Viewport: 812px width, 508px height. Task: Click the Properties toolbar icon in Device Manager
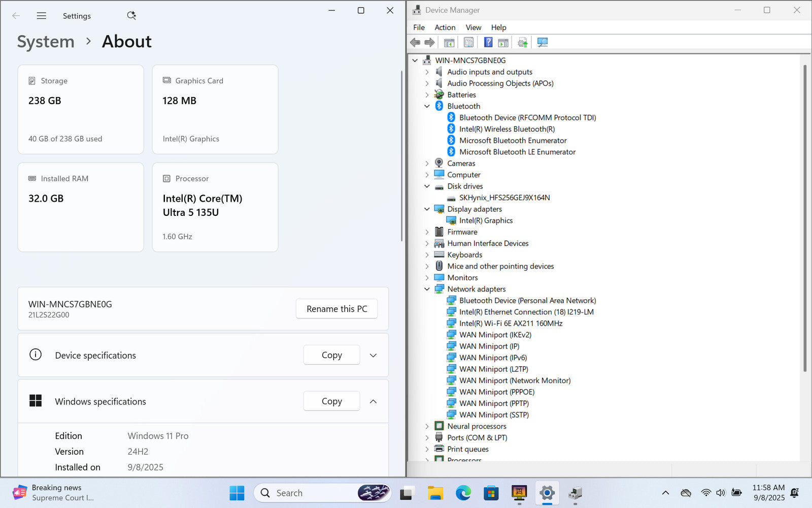pyautogui.click(x=468, y=42)
